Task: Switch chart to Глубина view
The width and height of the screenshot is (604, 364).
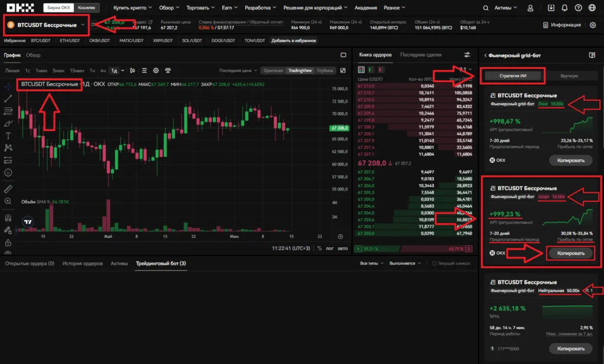Action: pos(325,70)
